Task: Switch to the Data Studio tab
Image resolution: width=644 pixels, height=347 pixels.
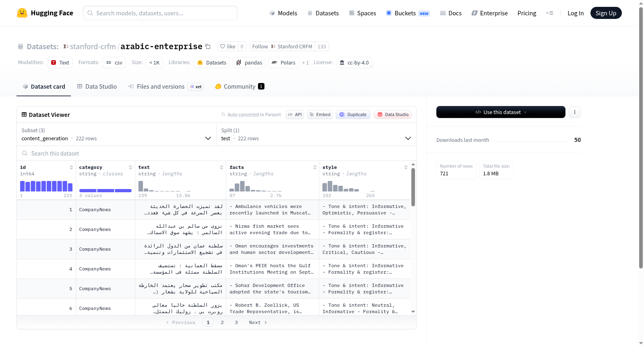Action: pos(97,87)
